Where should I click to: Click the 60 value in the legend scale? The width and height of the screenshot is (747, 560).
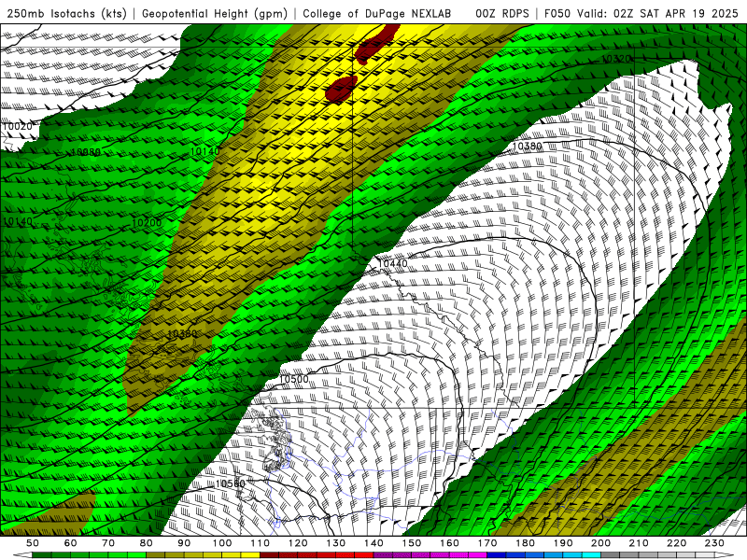(70, 543)
